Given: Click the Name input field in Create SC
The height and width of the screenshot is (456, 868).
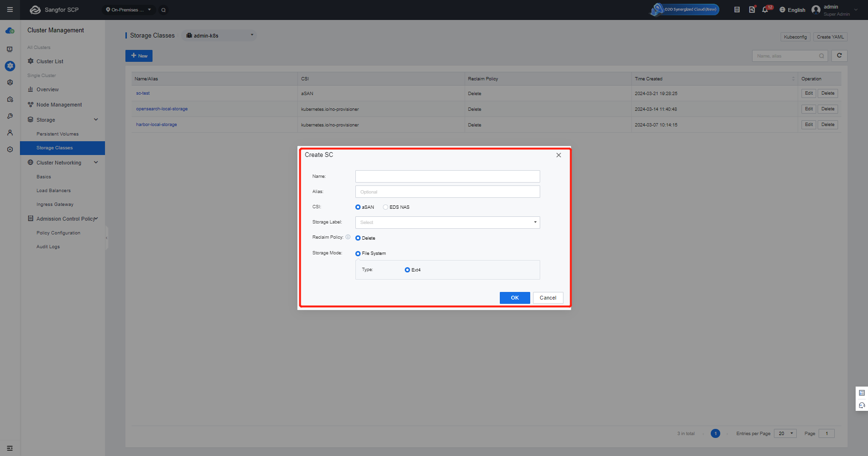Looking at the screenshot, I should 448,176.
